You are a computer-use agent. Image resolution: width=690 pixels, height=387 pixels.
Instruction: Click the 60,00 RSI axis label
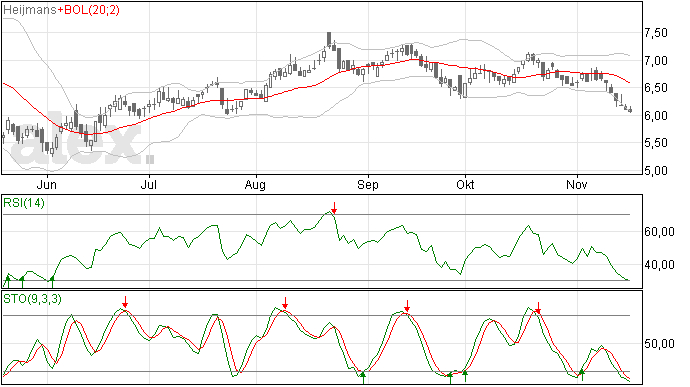point(659,232)
